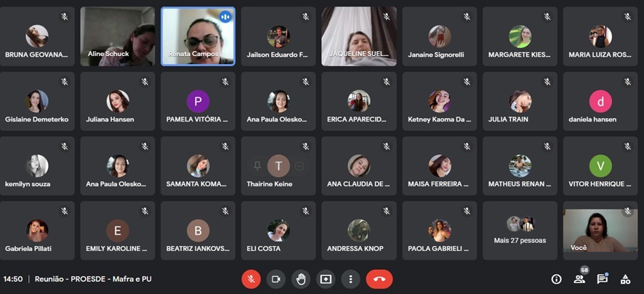The image size is (644, 294).
Task: Click muted mic icon on SAMANTA KOMA tile
Action: point(225,146)
